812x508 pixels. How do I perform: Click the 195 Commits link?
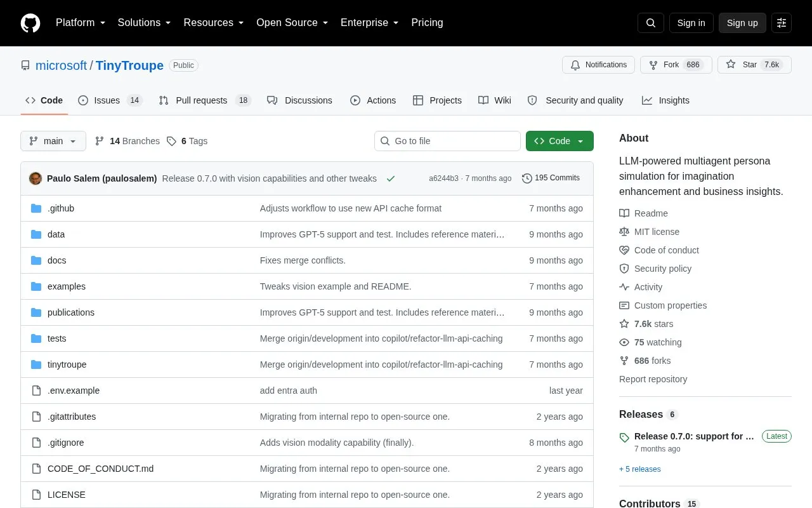pos(551,178)
